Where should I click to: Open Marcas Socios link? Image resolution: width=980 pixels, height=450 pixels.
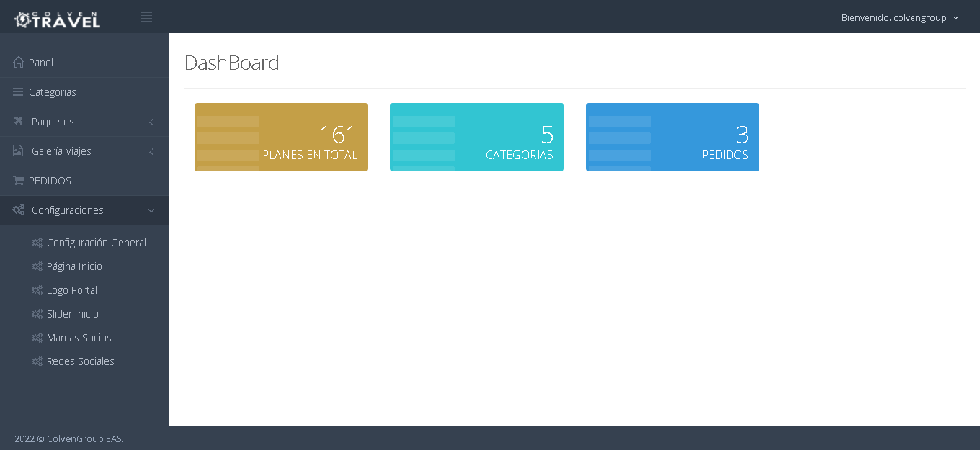[x=79, y=338]
